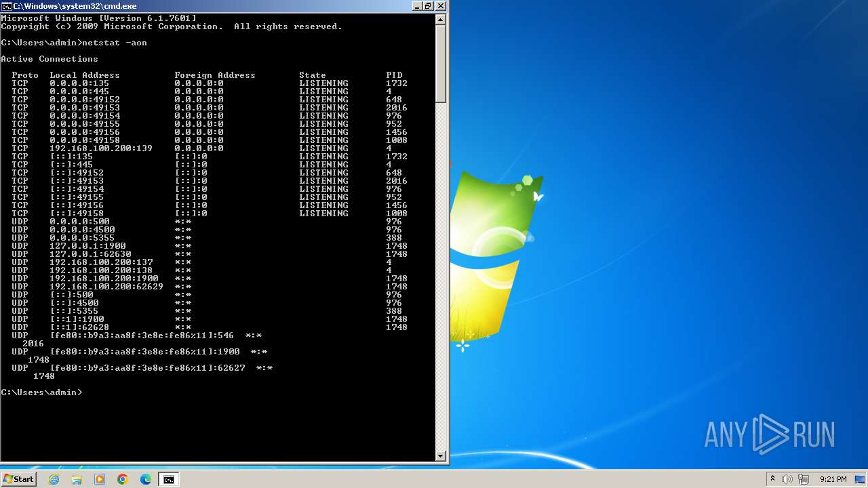
Task: Click the final C:\Users\admin> prompt
Action: pos(41,392)
